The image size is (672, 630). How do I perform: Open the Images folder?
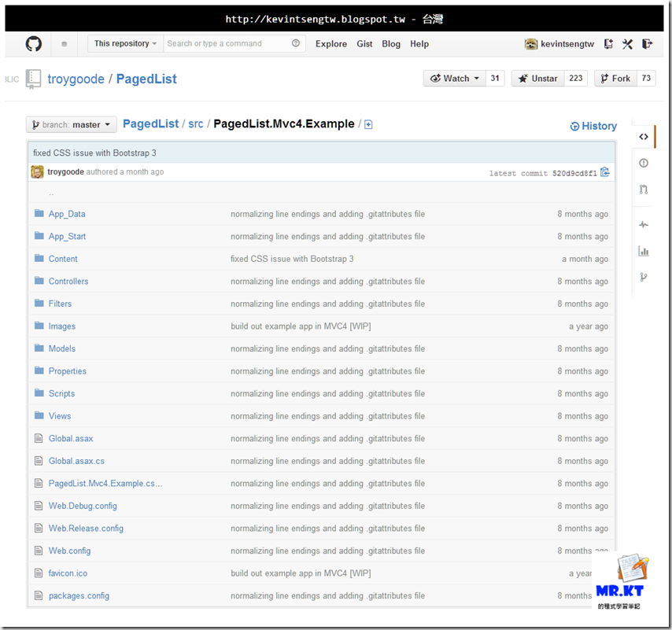click(61, 326)
